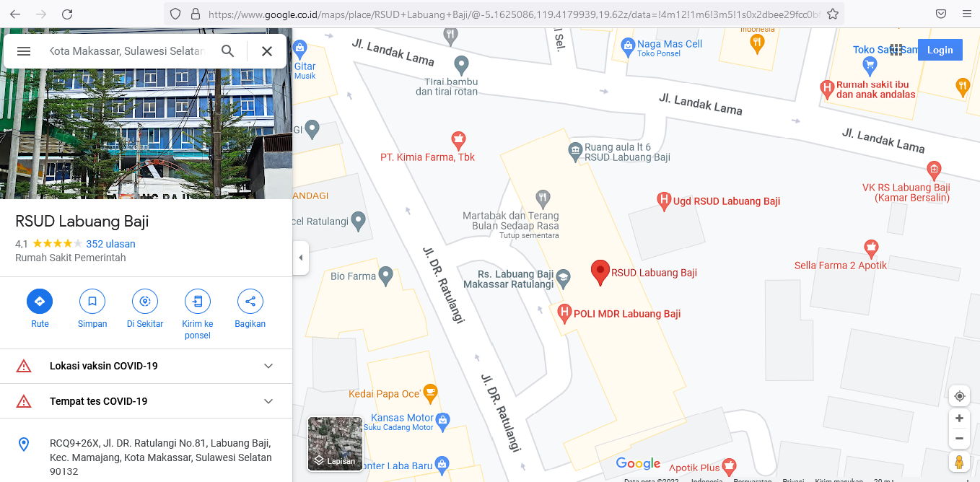Expand Tempat tes COVID-19 section
Image resolution: width=980 pixels, height=482 pixels.
[146, 401]
